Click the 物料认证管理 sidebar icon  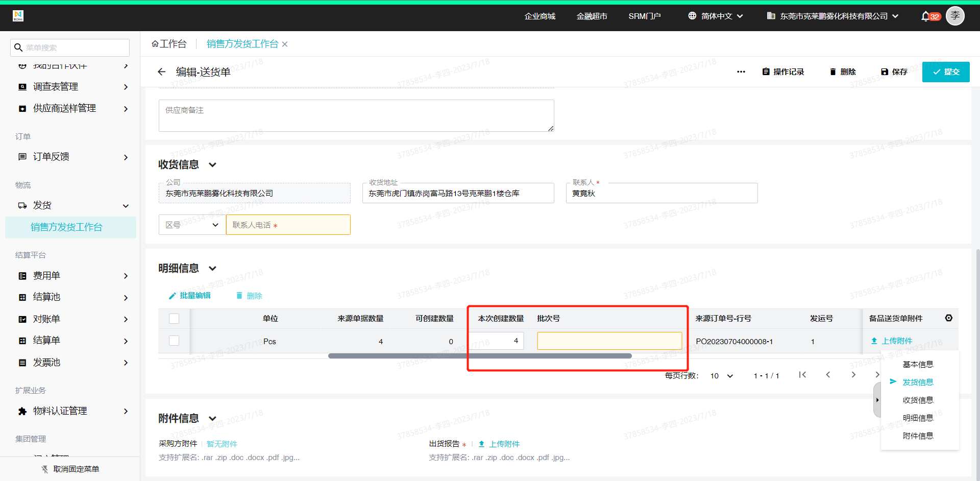coord(22,411)
